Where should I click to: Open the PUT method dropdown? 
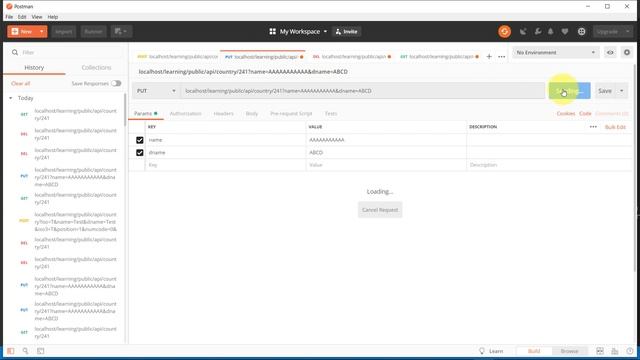coord(156,91)
